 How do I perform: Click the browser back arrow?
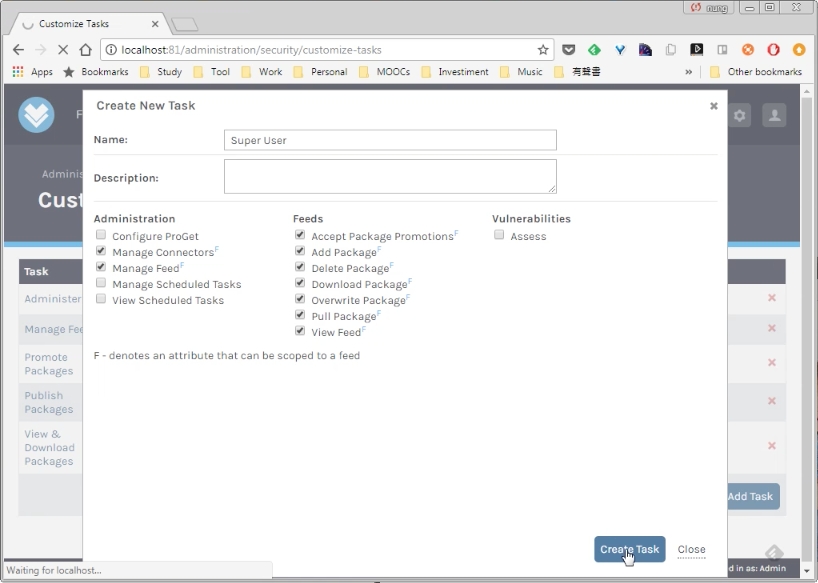18,50
